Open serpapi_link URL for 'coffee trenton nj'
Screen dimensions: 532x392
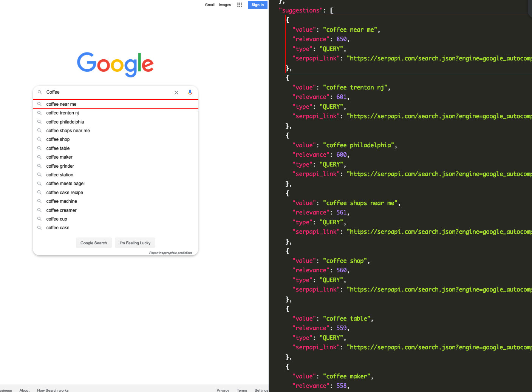pos(439,116)
